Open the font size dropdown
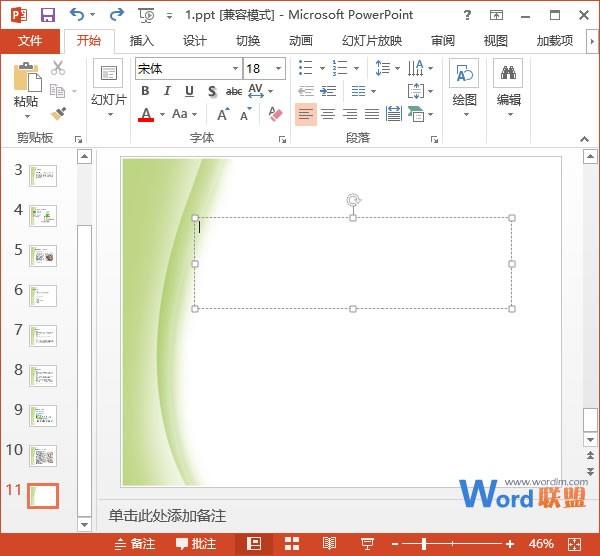 [x=279, y=68]
